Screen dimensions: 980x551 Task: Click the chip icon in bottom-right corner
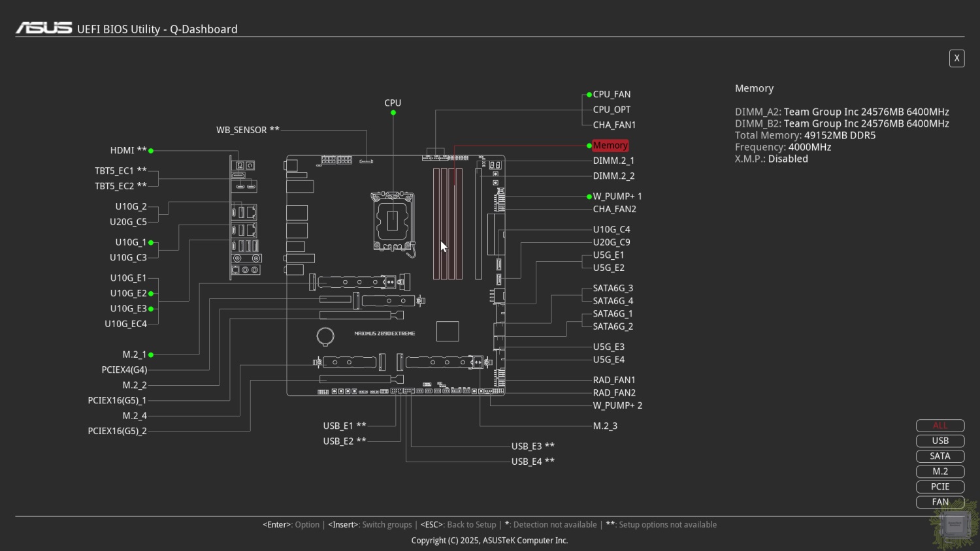pos(955,524)
